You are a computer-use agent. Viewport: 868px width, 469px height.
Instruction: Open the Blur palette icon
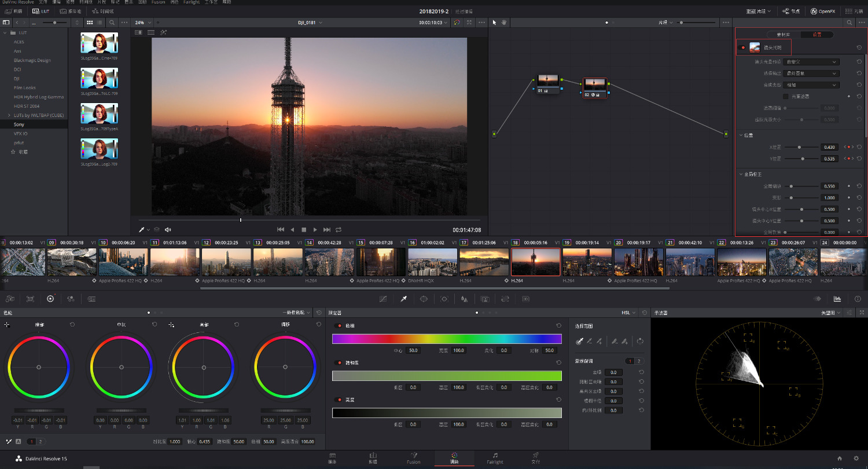pyautogui.click(x=464, y=299)
